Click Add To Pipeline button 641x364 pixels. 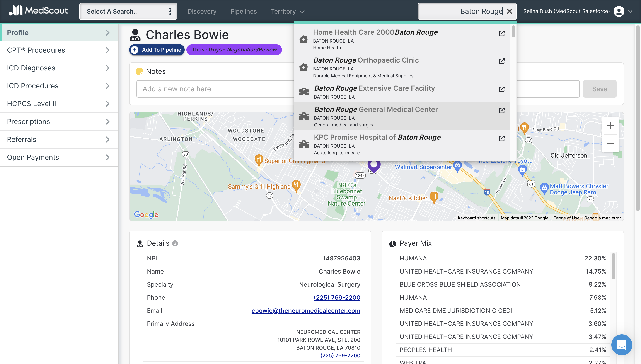(x=157, y=50)
